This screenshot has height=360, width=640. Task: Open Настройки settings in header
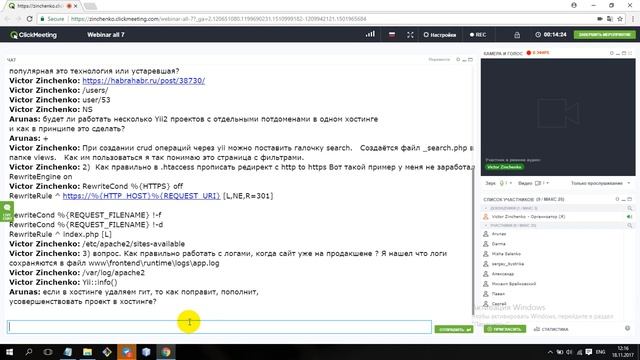(440, 35)
